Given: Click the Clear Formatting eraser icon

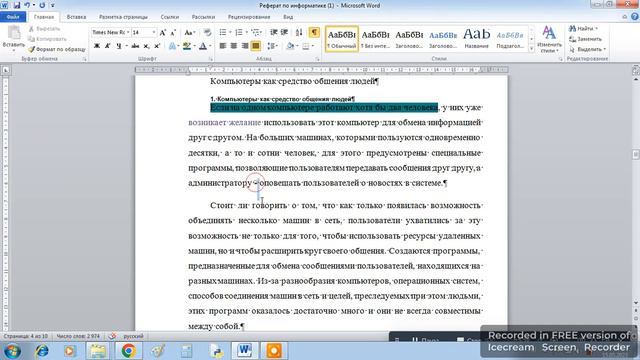Looking at the screenshot, I should [x=207, y=33].
